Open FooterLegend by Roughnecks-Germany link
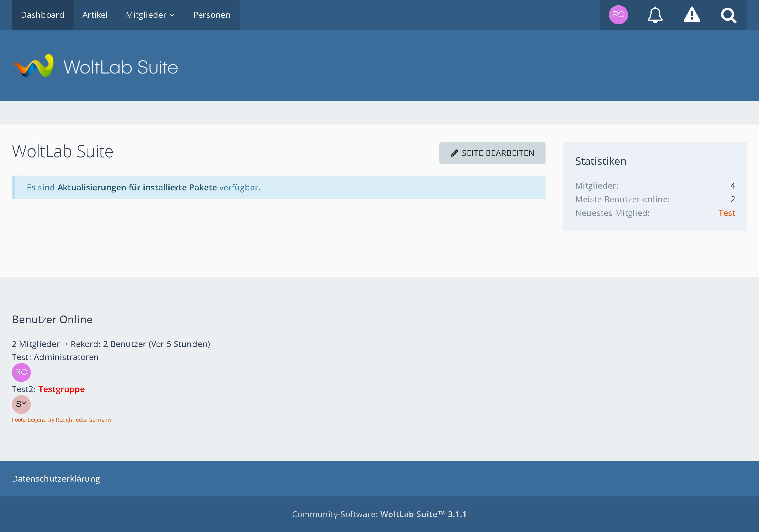The height and width of the screenshot is (532, 759). tap(62, 420)
